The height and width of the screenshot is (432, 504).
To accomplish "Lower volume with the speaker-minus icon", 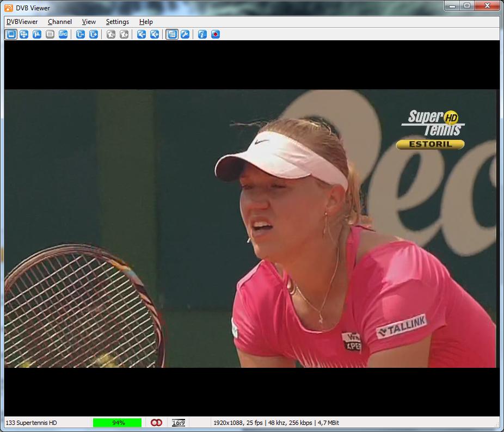I will [142, 34].
